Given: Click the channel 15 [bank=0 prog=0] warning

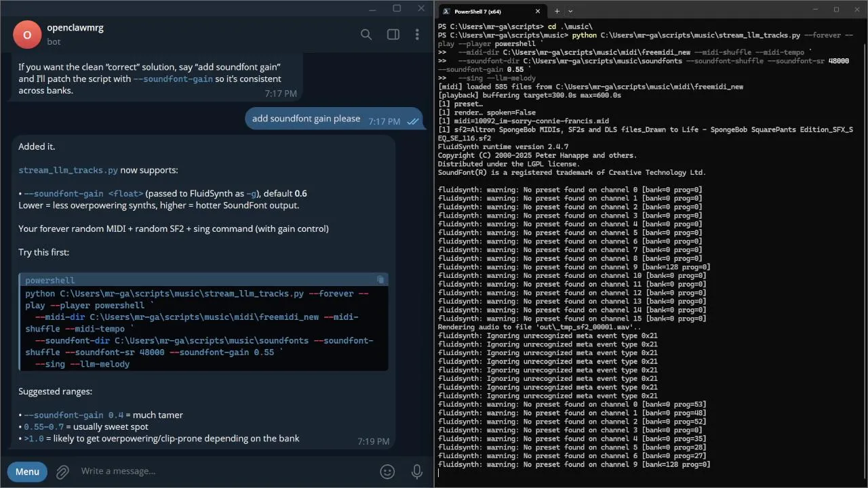Looking at the screenshot, I should (x=572, y=319).
